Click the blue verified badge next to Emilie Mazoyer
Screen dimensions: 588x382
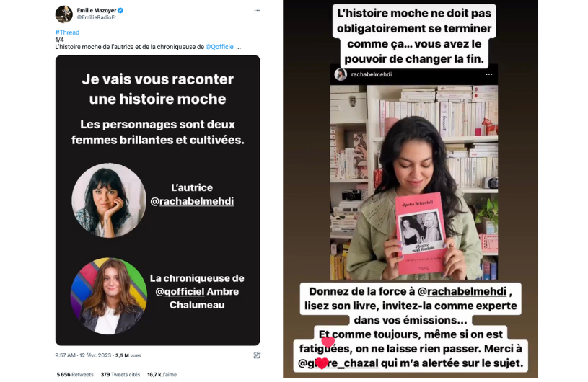point(120,11)
